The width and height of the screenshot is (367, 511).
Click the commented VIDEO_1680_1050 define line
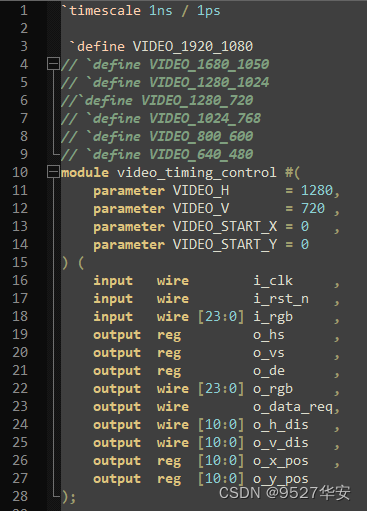click(165, 64)
